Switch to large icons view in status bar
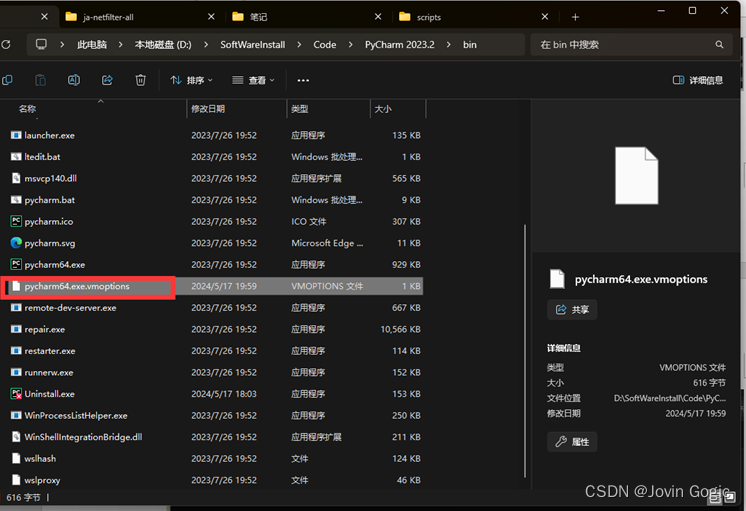 [x=729, y=498]
